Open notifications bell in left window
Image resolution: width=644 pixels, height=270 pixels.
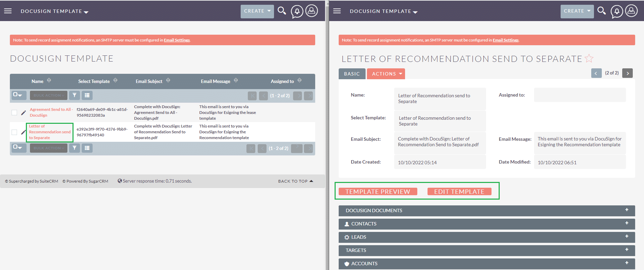point(297,12)
